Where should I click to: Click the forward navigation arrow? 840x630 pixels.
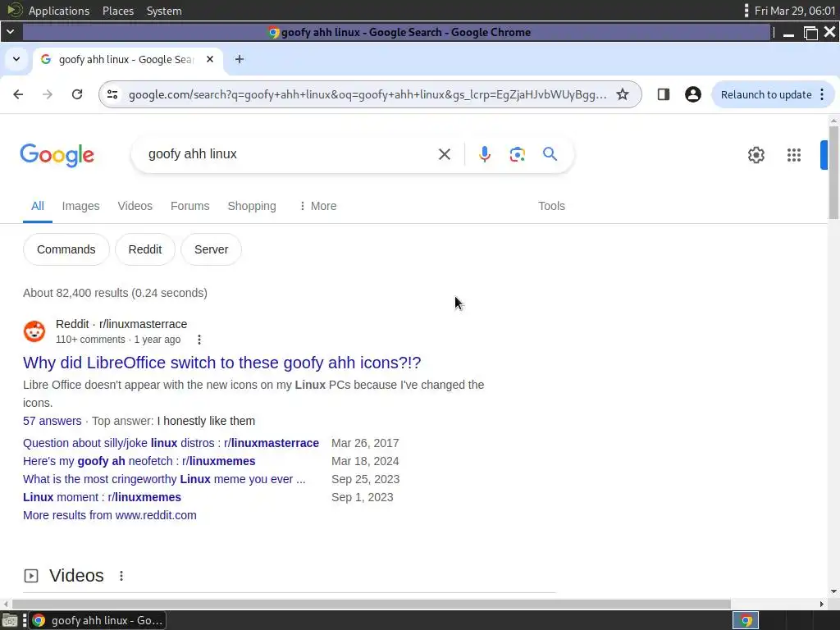click(x=48, y=95)
